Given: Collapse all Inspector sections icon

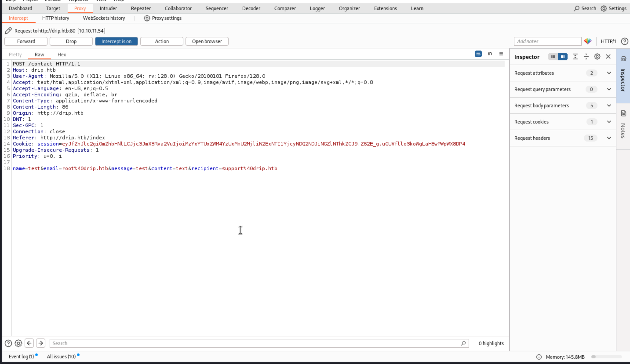Looking at the screenshot, I should (586, 57).
